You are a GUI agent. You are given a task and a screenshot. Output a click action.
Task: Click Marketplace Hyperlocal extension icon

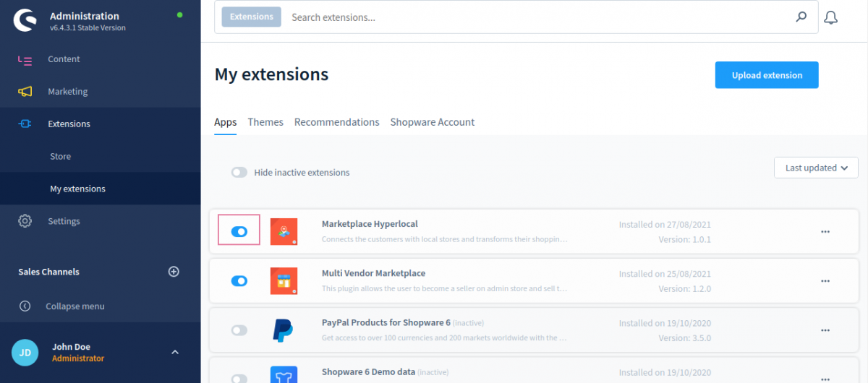pyautogui.click(x=284, y=232)
